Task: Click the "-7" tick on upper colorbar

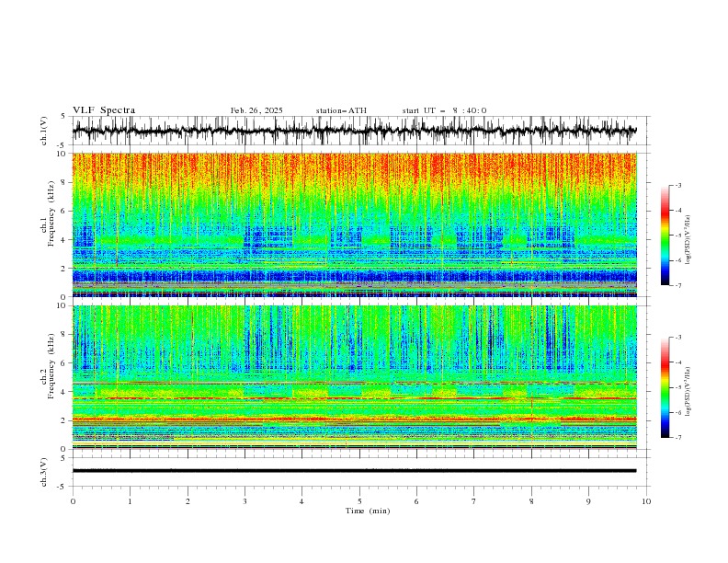Action: click(x=677, y=285)
